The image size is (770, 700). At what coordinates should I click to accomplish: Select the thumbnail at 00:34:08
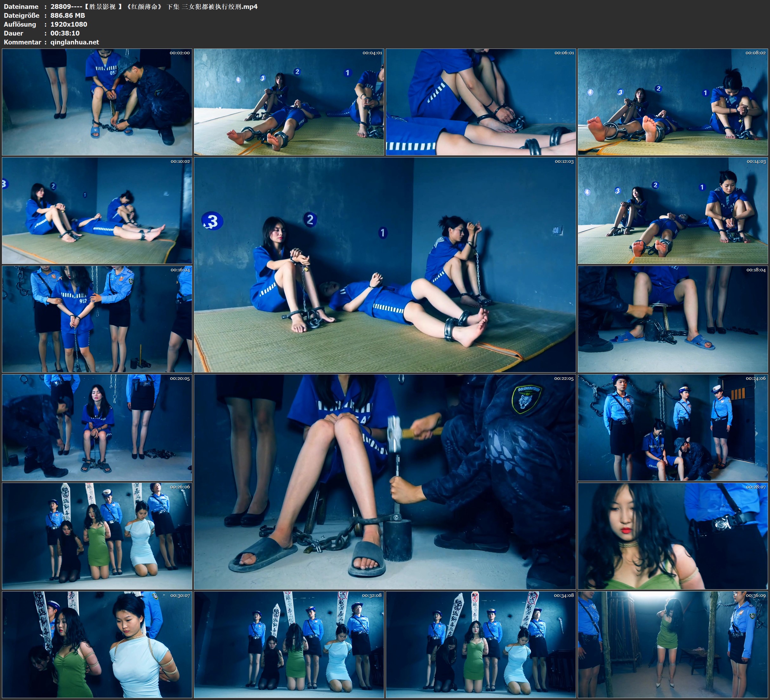click(481, 644)
